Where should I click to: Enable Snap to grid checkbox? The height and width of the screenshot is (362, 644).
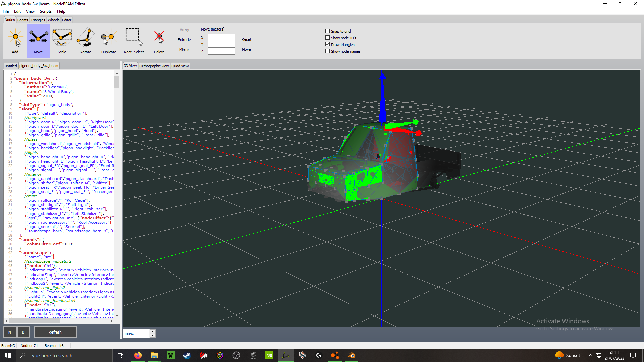coord(328,31)
